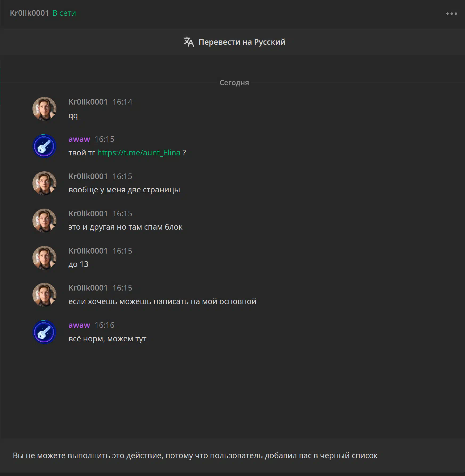Click the "Сегодня" date separator
The height and width of the screenshot is (476, 465).
tap(234, 83)
